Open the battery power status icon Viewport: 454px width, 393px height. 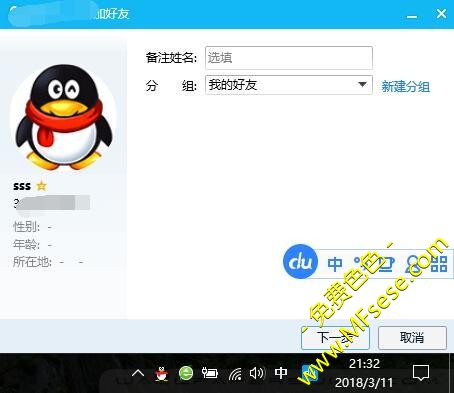pos(210,373)
